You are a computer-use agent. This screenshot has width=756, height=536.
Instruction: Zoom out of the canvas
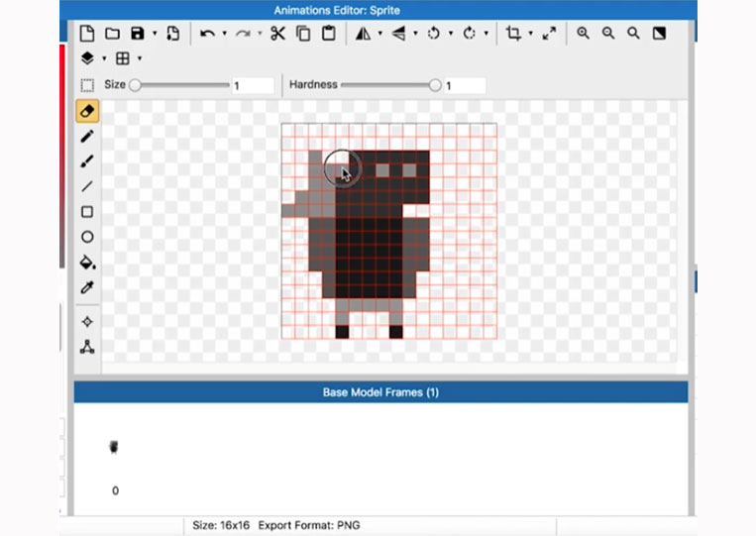(608, 34)
